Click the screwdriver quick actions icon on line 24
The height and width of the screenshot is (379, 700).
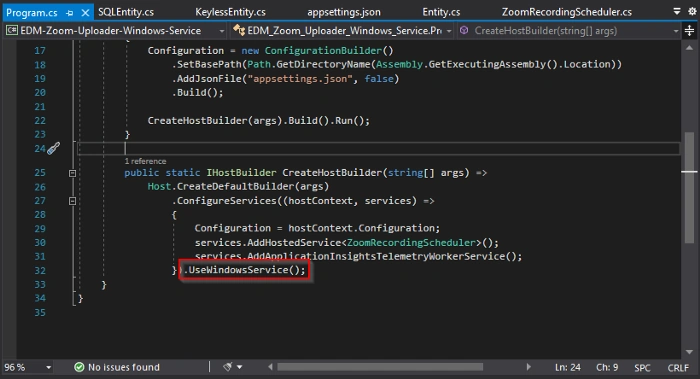(54, 148)
